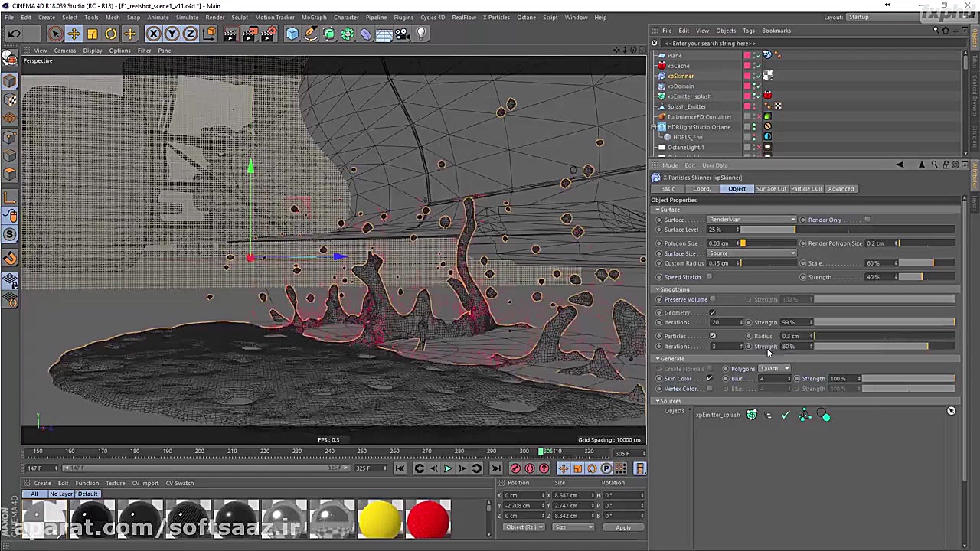
Task: Toggle the X-axis lock icon
Action: coord(153,34)
